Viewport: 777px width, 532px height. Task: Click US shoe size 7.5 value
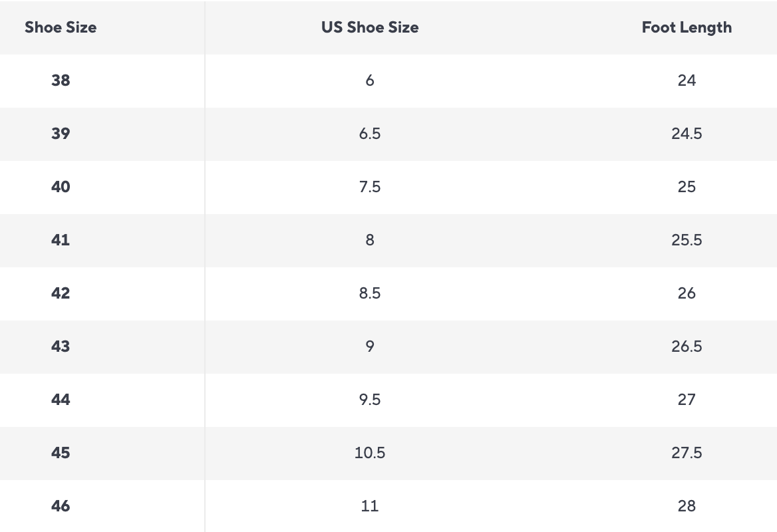[370, 187]
